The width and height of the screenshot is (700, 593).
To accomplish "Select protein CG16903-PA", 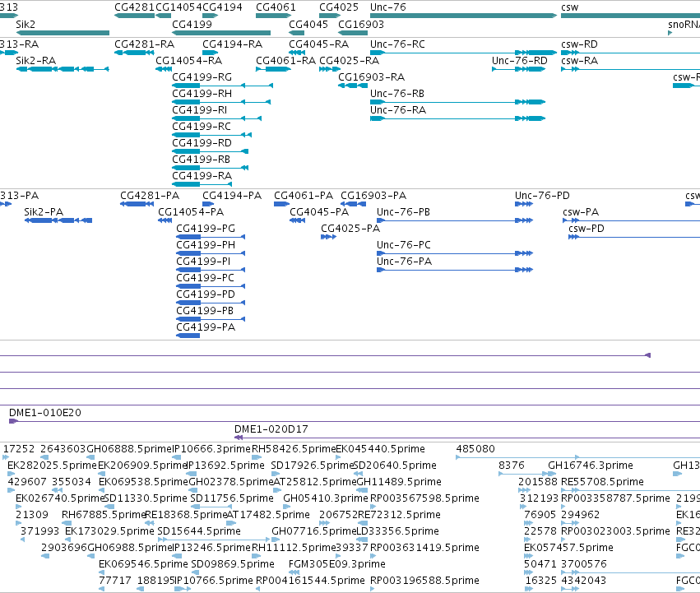I will 354,204.
